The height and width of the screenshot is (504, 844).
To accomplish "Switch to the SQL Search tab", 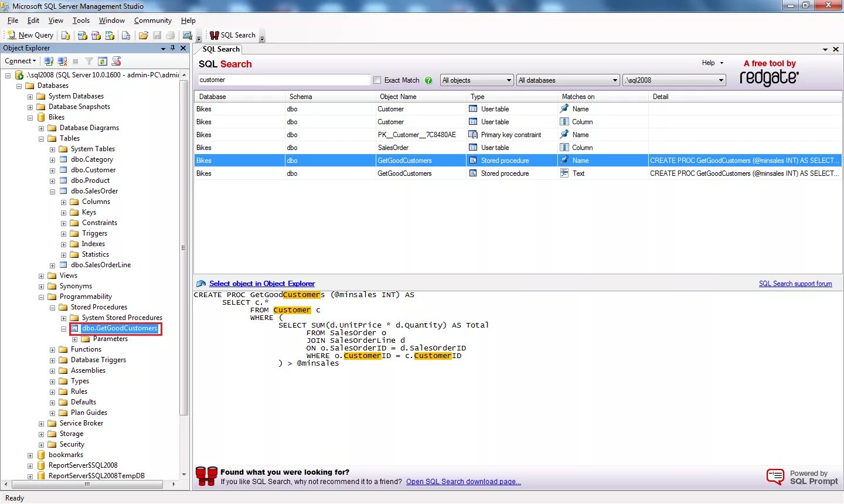I will 220,49.
